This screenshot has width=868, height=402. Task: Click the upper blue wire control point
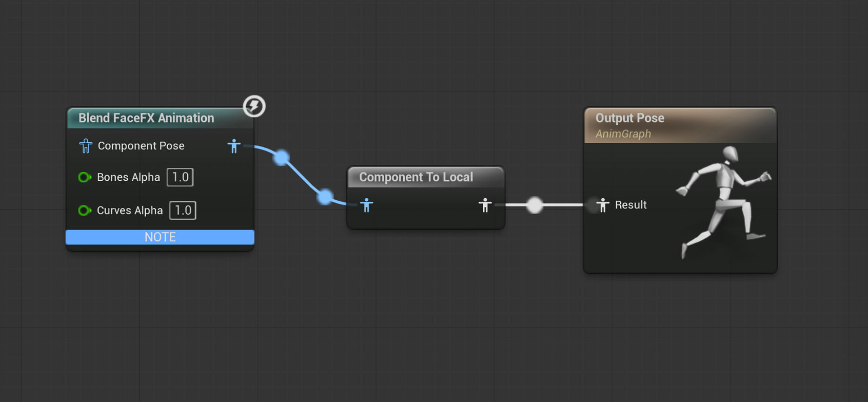click(281, 158)
